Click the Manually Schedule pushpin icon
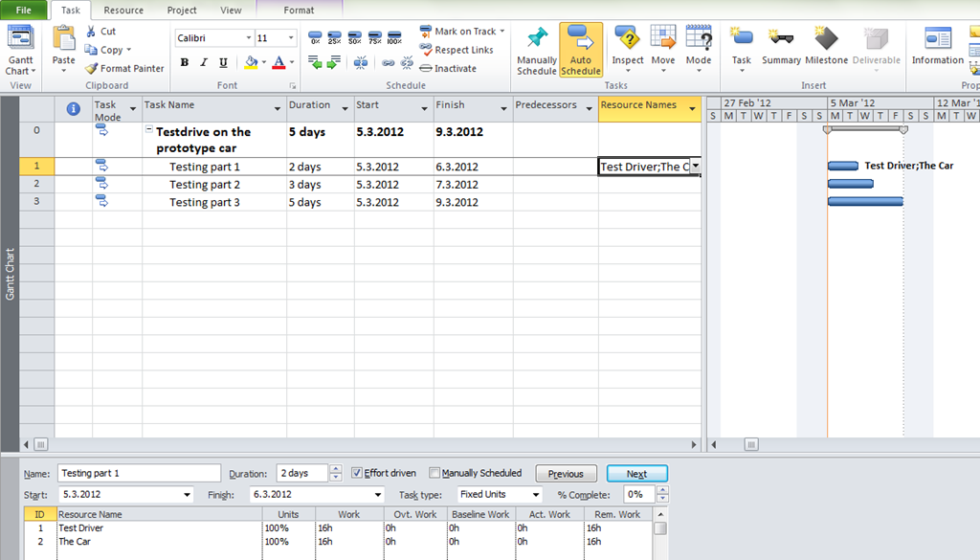Viewport: 980px width, 560px height. pos(536,39)
